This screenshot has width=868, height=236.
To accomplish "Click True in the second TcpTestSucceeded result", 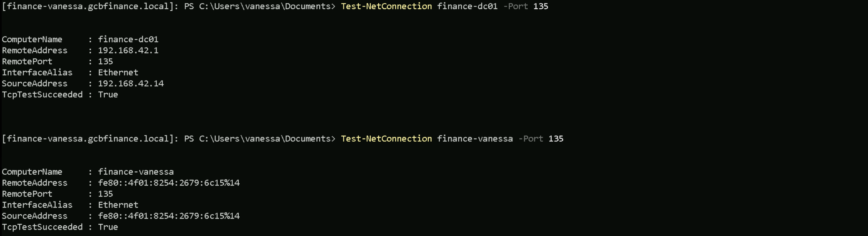I will point(108,227).
